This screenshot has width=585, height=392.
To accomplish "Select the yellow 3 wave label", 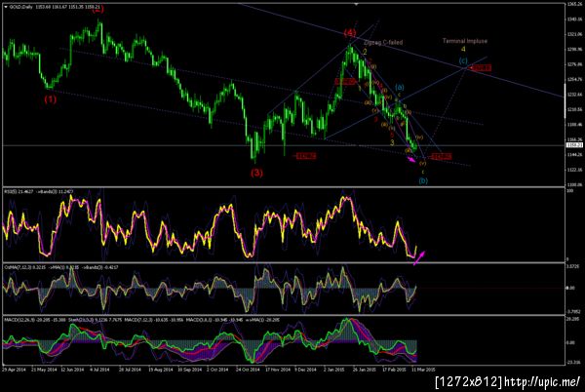I will pos(392,142).
